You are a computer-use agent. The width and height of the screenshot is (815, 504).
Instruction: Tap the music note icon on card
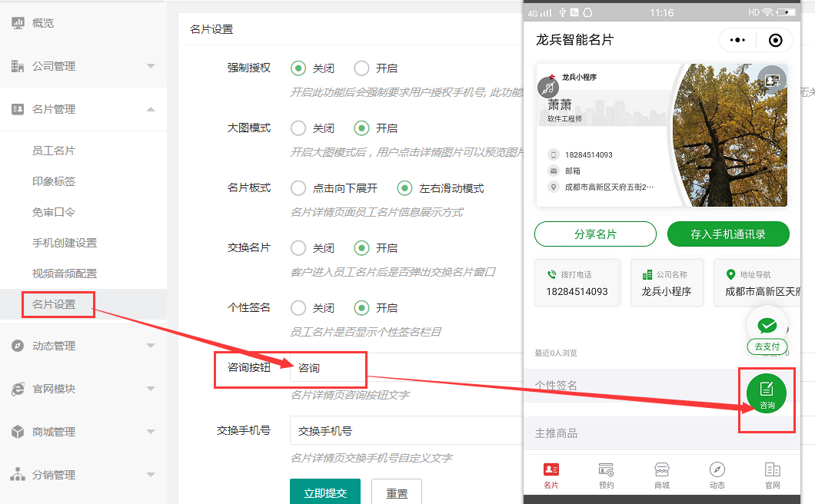pyautogui.click(x=548, y=88)
